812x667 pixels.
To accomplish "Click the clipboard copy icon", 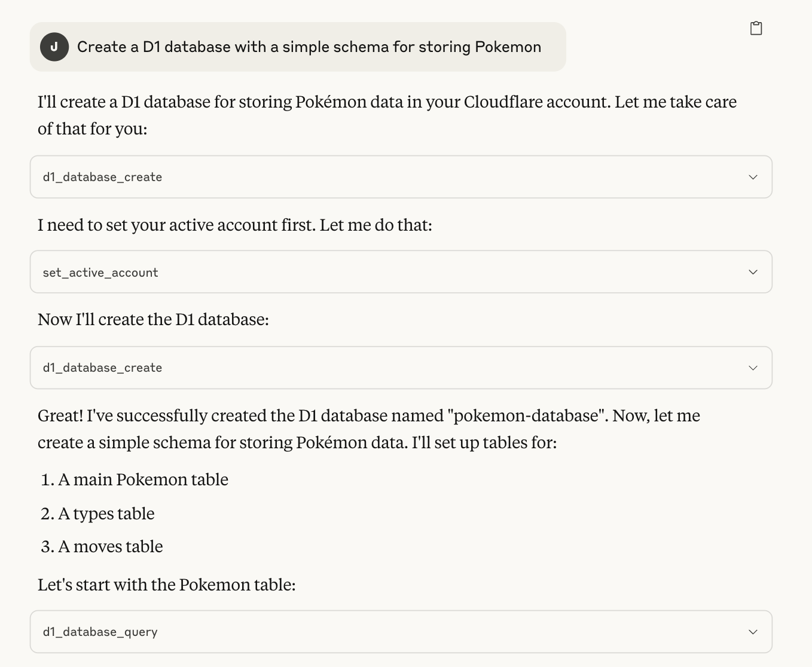I will 756,28.
